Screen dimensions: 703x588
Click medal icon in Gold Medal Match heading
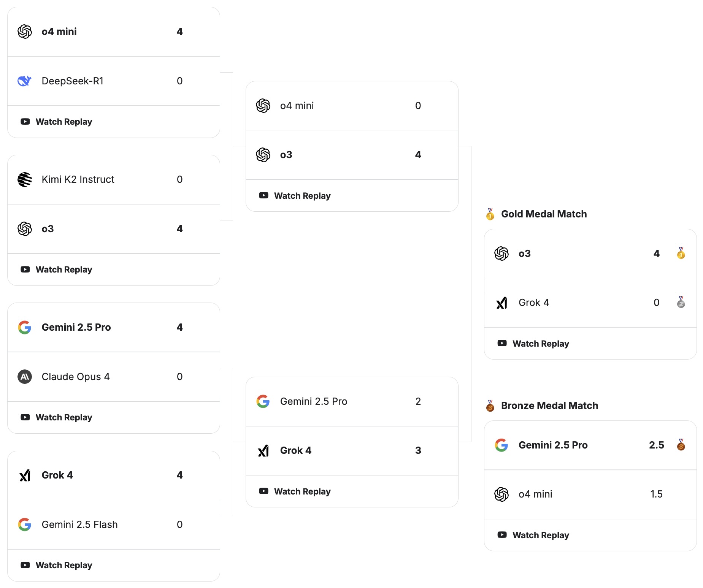tap(490, 214)
